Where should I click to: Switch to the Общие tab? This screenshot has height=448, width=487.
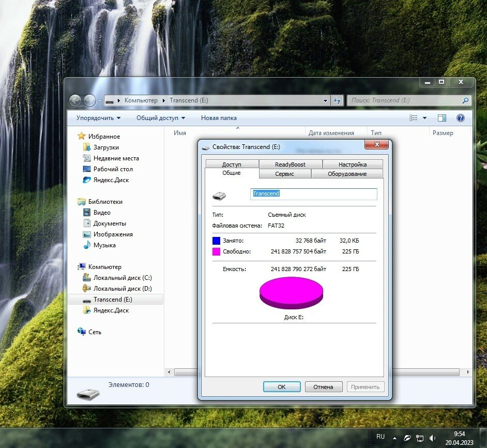point(232,173)
